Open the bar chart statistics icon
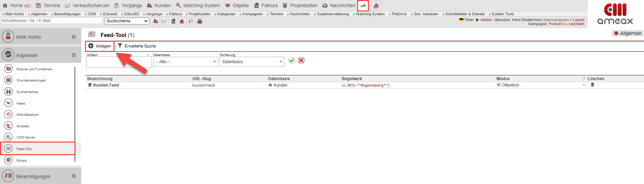 pos(376,6)
